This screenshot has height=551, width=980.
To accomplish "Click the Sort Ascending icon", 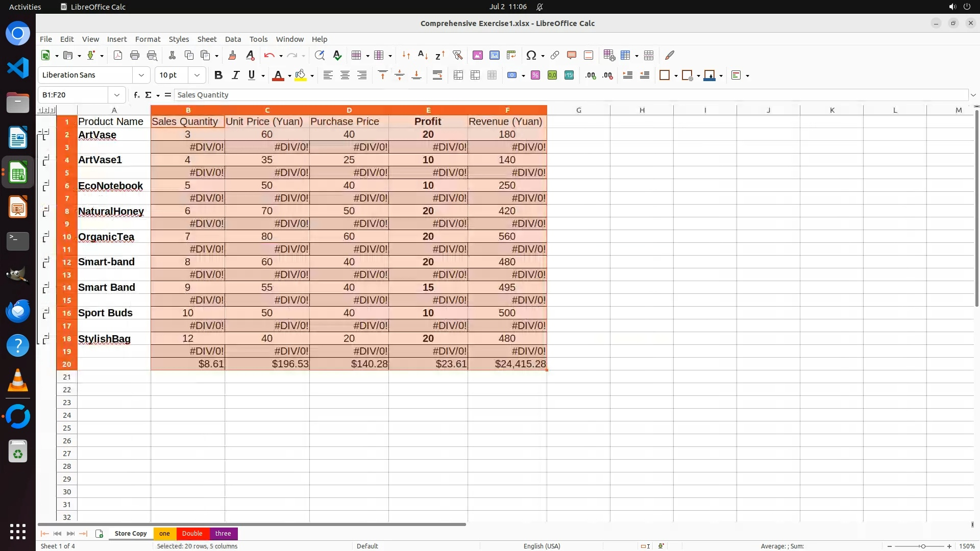I will [x=423, y=55].
